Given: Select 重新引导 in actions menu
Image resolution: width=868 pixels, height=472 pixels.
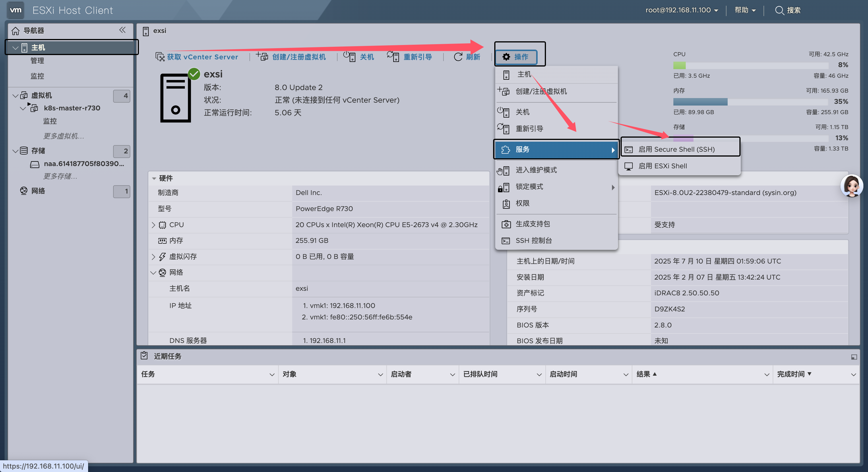Looking at the screenshot, I should tap(556, 128).
